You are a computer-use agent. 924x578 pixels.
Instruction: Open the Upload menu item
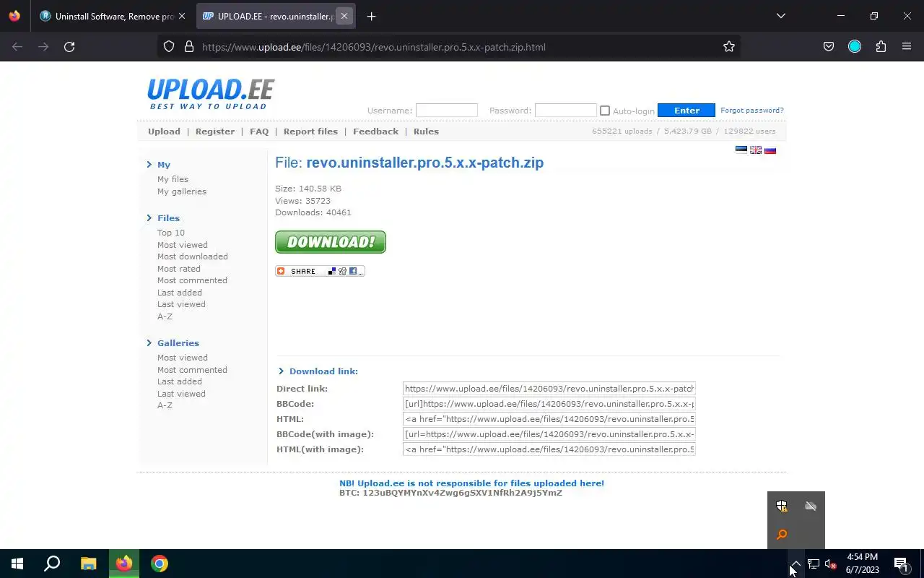click(164, 131)
